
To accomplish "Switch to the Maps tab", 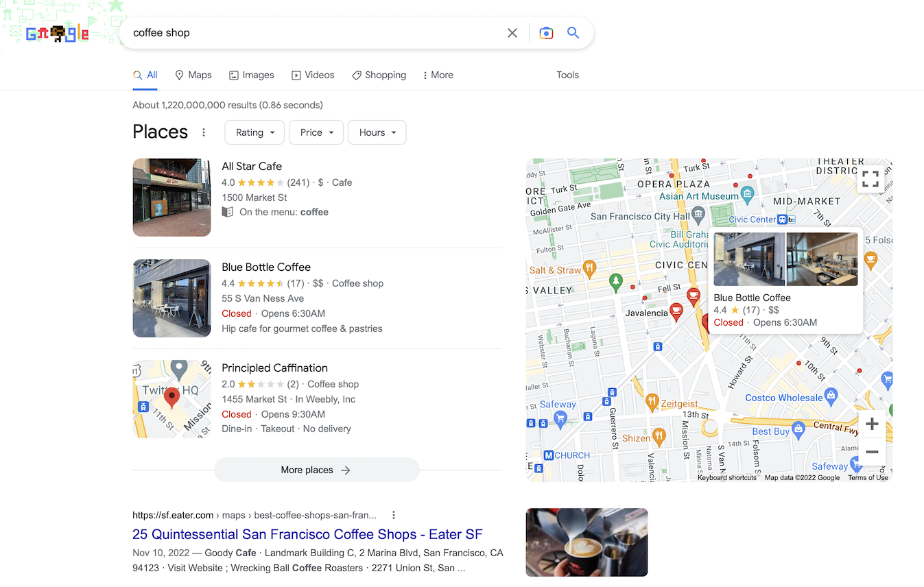I will click(193, 75).
